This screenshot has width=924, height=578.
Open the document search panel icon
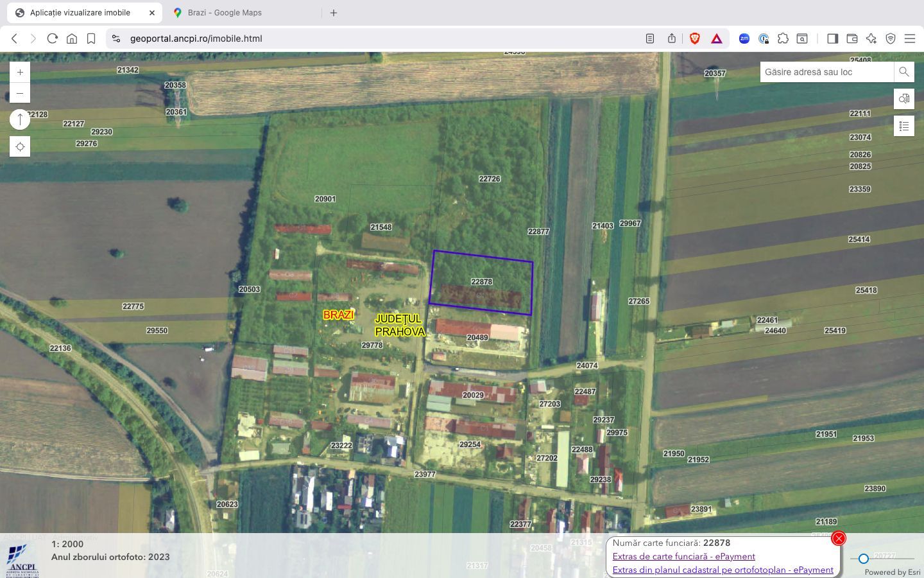pos(903,99)
